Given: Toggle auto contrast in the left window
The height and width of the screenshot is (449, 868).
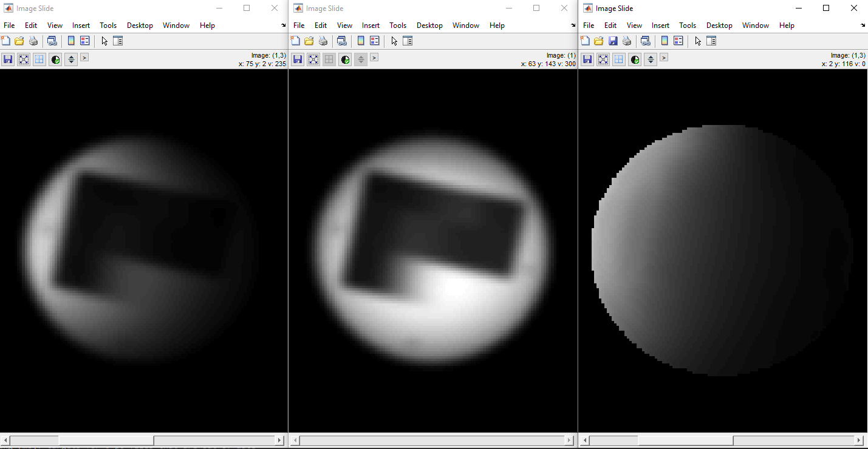Looking at the screenshot, I should (x=55, y=59).
